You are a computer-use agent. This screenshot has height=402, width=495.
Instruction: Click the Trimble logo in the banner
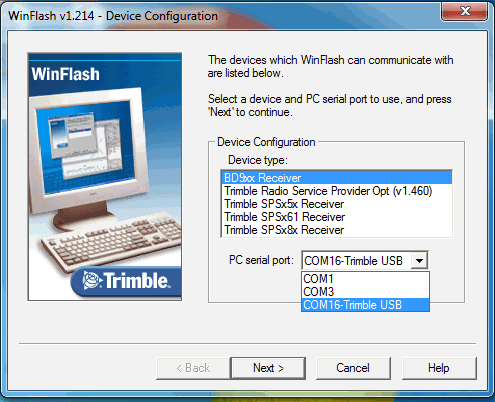(x=126, y=281)
